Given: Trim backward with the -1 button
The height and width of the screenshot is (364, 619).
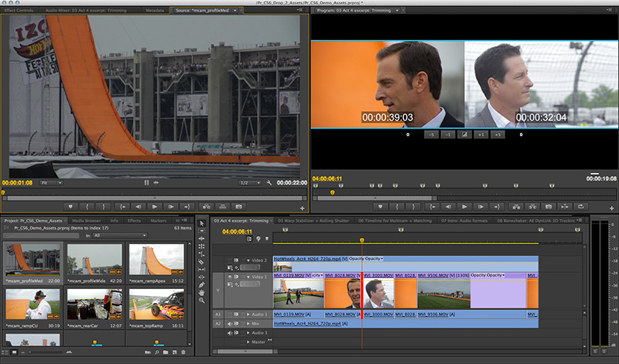Looking at the screenshot, I should tap(448, 134).
